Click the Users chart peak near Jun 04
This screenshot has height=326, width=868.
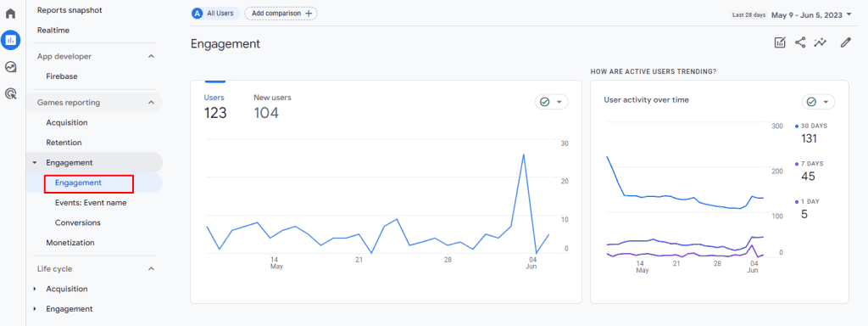coord(523,155)
